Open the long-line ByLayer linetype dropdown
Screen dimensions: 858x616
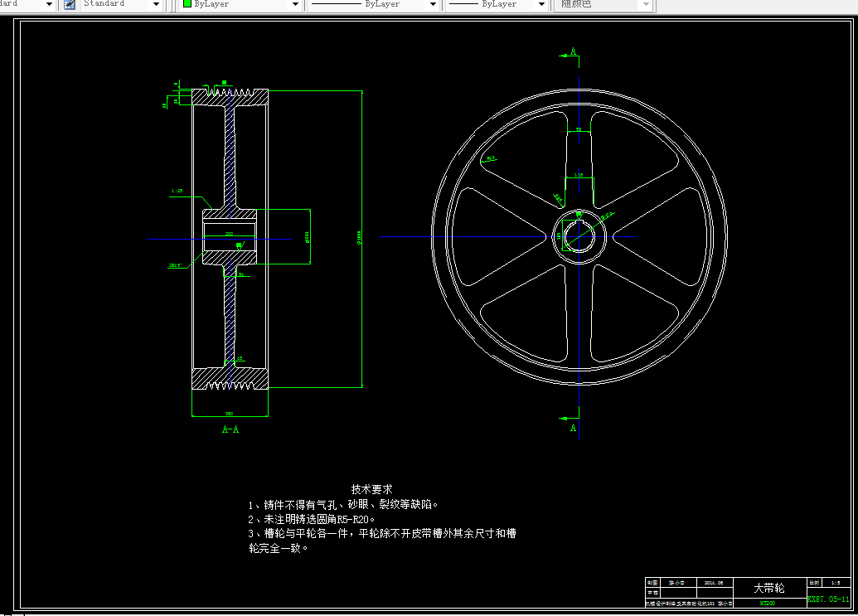click(433, 4)
